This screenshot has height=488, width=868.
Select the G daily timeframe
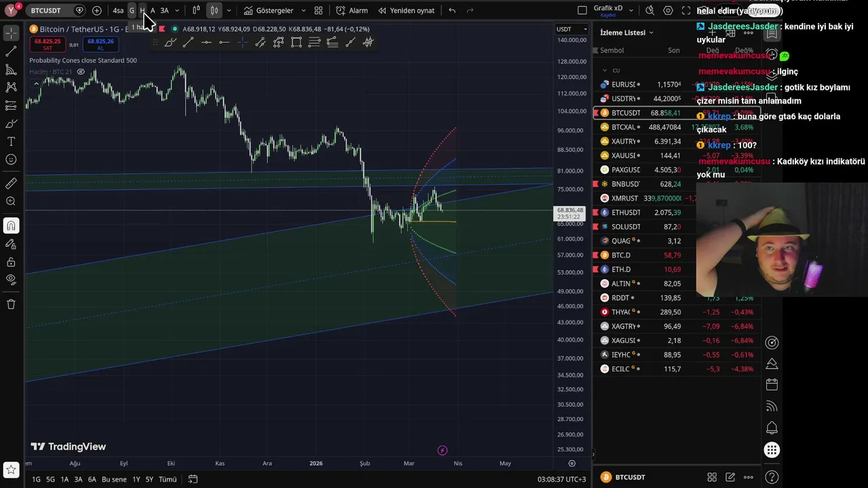coord(132,10)
